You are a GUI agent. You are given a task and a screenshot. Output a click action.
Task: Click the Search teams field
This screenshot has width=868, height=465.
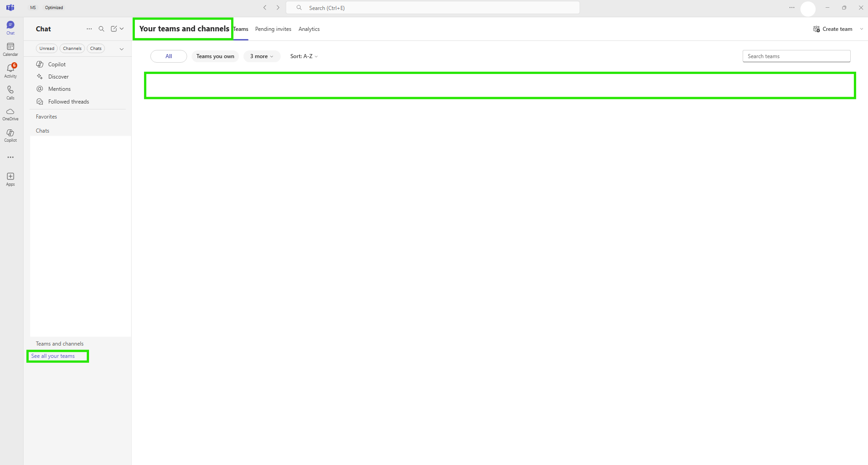(x=796, y=56)
